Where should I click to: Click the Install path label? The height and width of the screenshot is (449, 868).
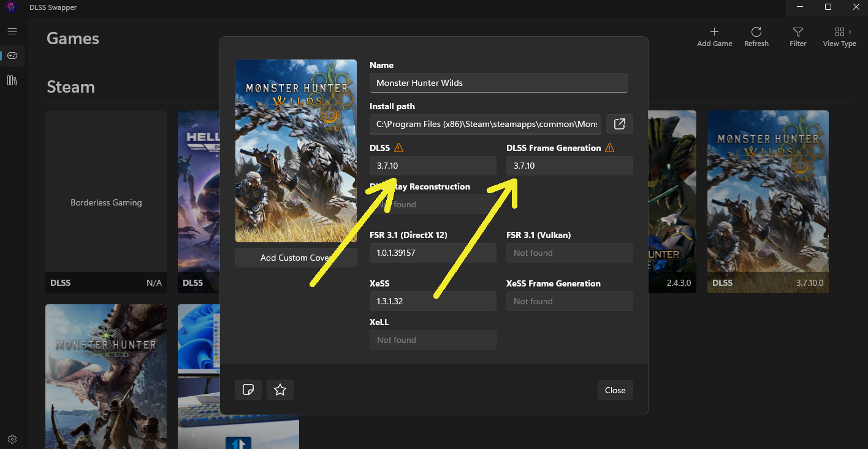tap(392, 106)
